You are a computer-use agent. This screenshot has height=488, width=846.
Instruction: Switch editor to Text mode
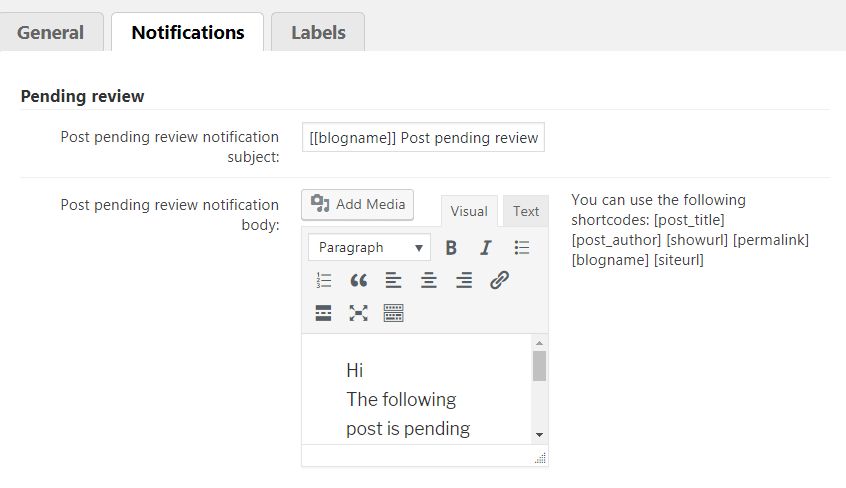526,211
